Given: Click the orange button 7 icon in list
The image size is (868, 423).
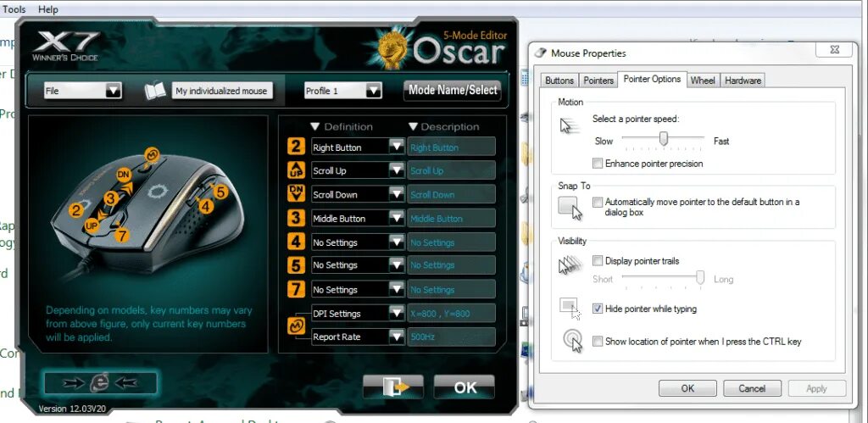Looking at the screenshot, I should [296, 289].
